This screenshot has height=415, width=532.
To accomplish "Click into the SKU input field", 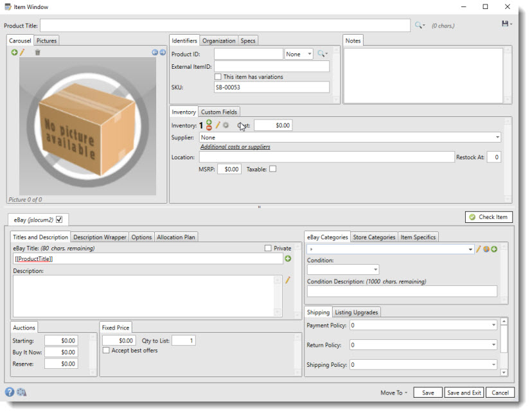I will [271, 87].
